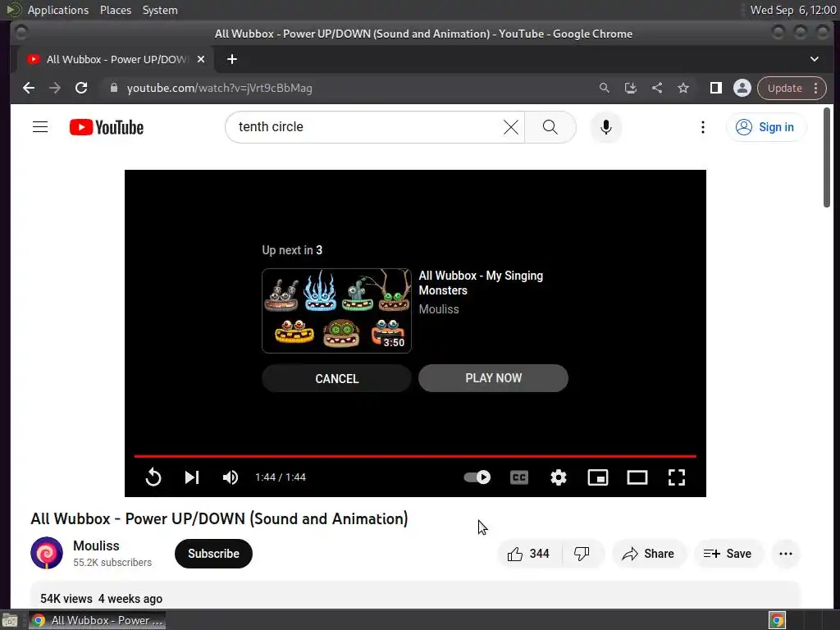Share this video
This screenshot has width=840, height=630.
pos(648,554)
